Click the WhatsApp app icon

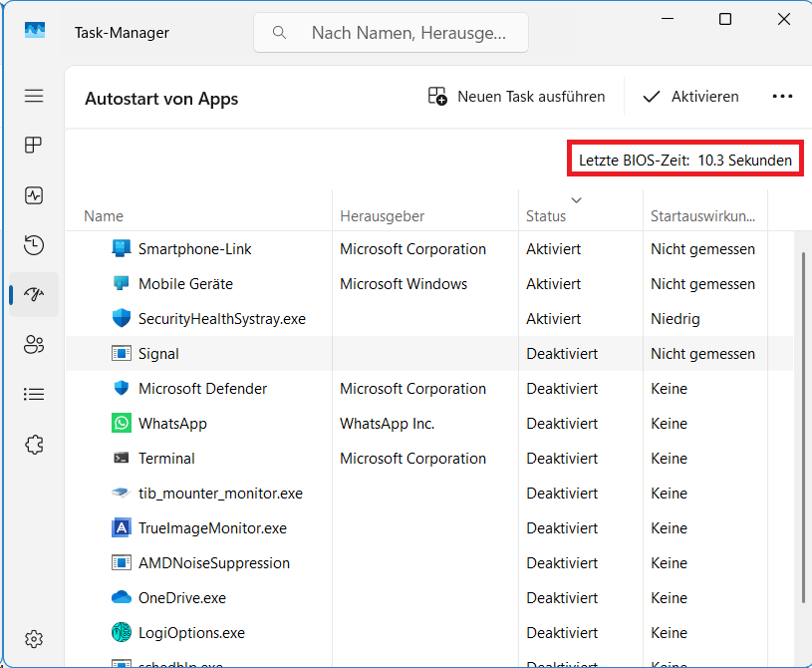pos(122,423)
